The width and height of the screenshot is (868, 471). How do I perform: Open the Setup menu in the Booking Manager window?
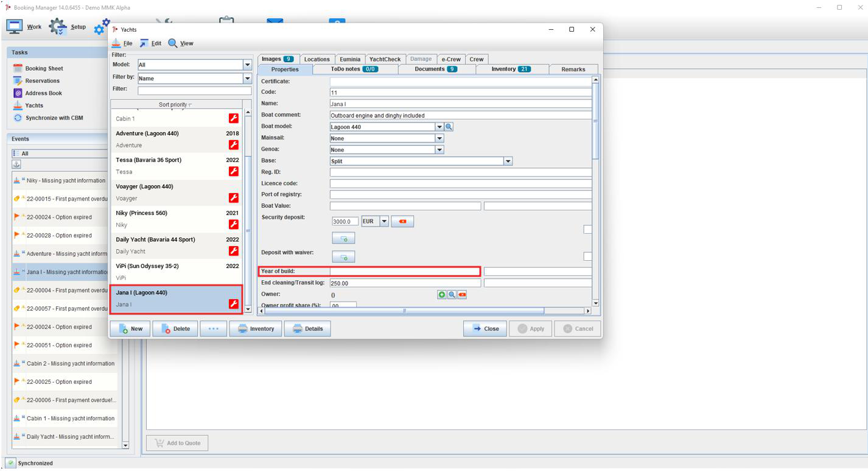(68, 27)
